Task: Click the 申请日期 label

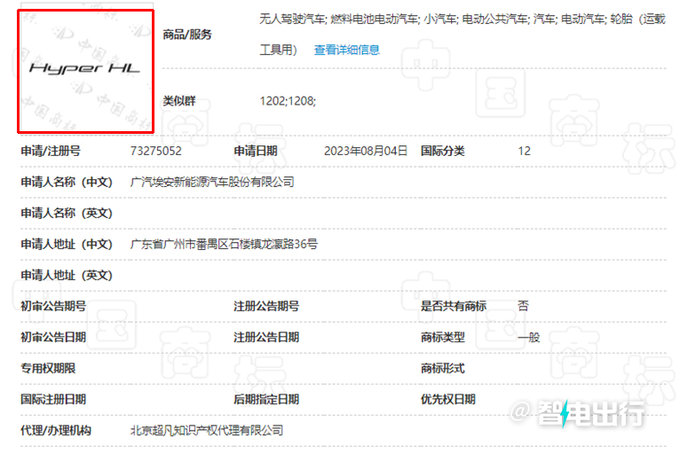Action: [x=255, y=151]
